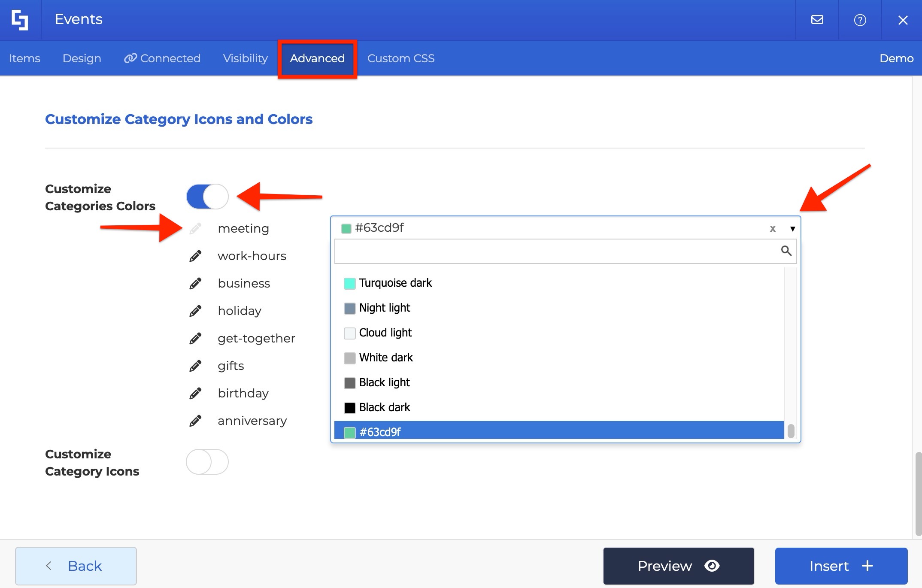922x588 pixels.
Task: Click the pencil icon beside work-hours
Action: [195, 256]
